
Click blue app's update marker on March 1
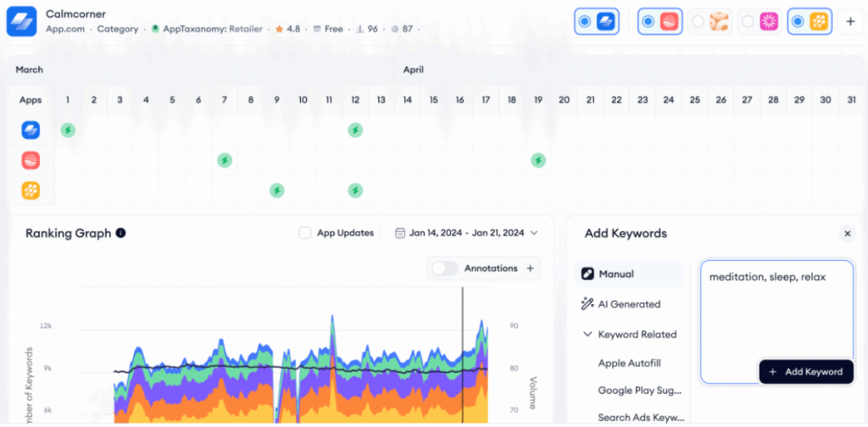pos(68,130)
